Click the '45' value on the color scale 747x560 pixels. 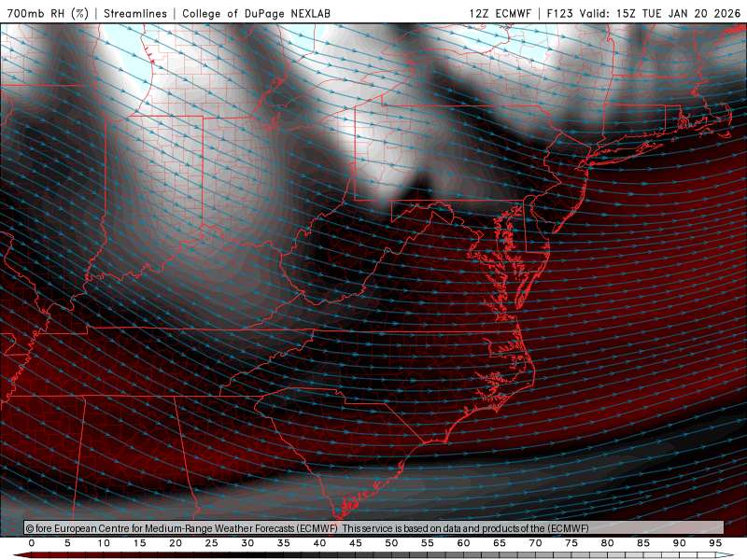[356, 543]
